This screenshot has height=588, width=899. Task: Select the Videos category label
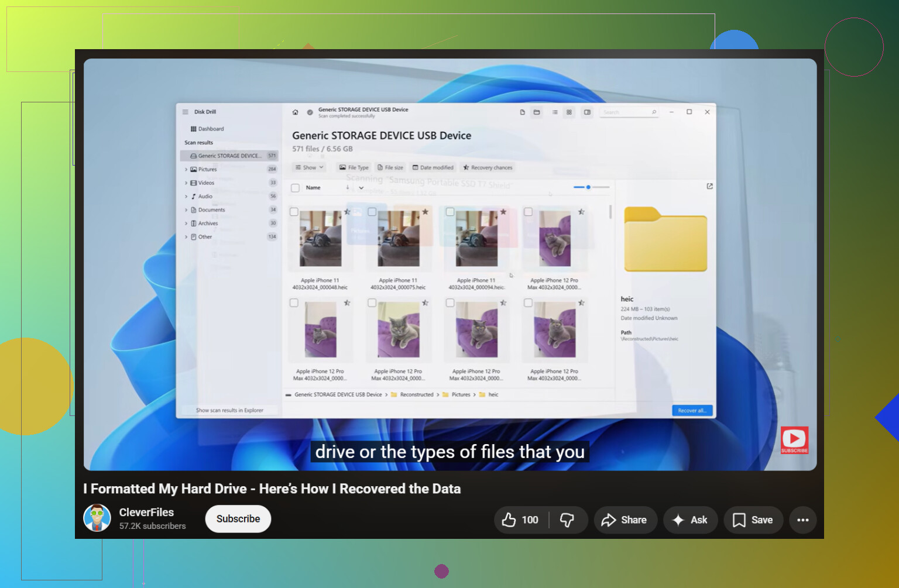[x=206, y=183]
